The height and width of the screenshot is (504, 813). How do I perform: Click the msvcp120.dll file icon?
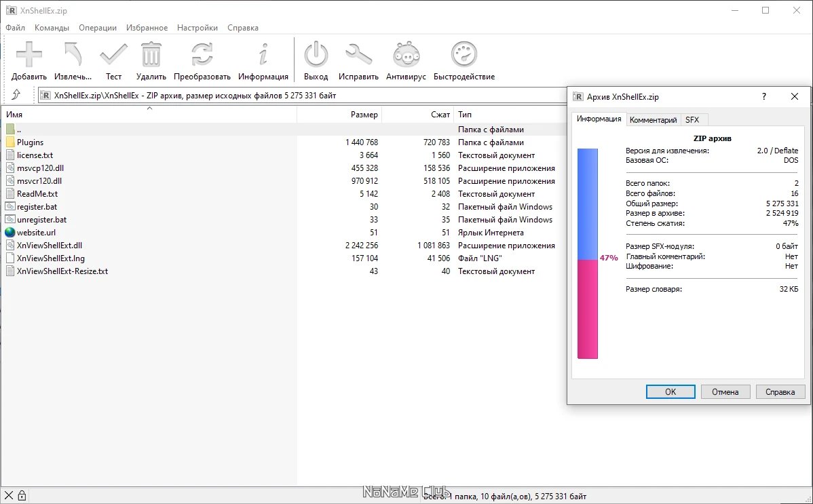[x=10, y=168]
